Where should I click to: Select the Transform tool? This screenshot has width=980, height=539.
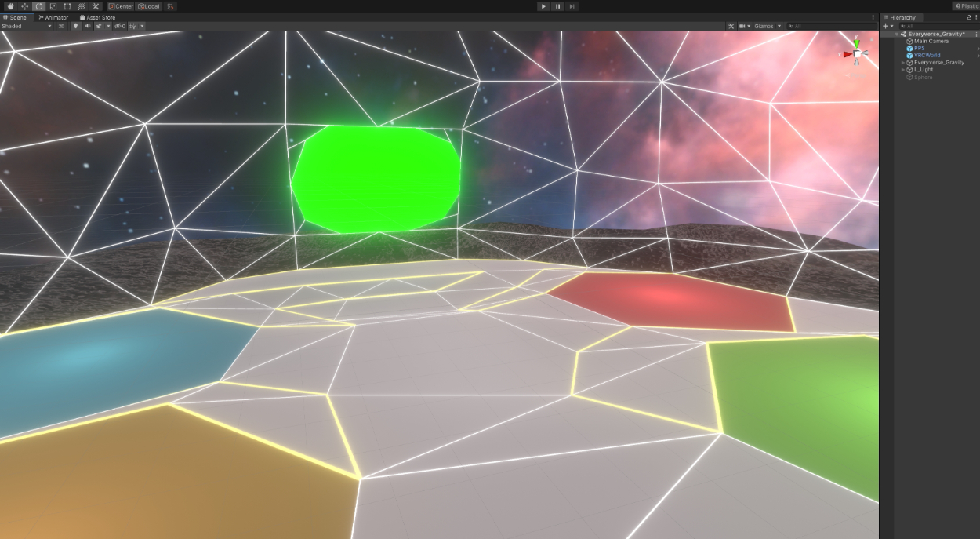pyautogui.click(x=82, y=6)
